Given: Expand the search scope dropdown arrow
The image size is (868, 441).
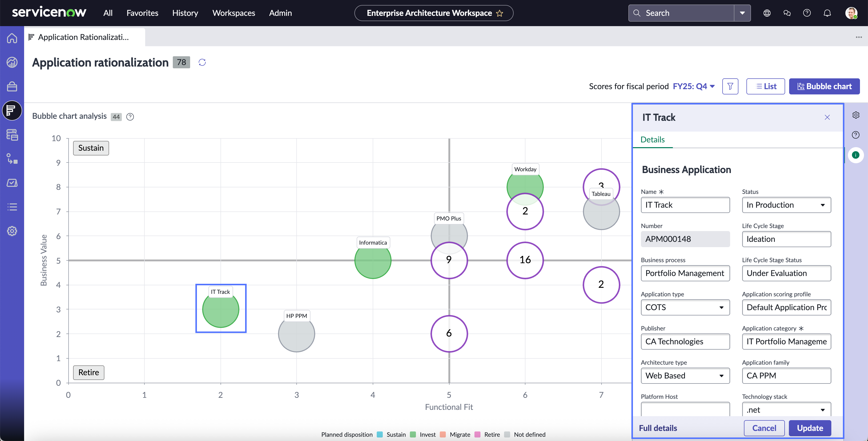Looking at the screenshot, I should coord(742,13).
